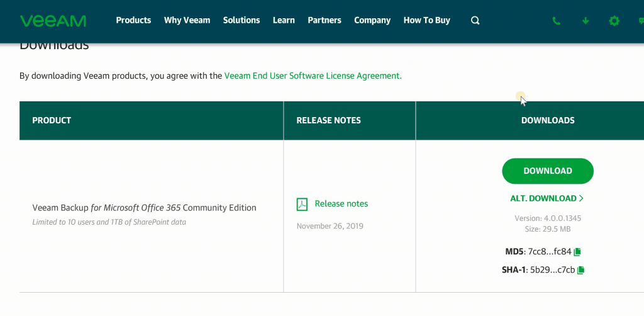Click the Version: 4.0.0.1345 text
644x316 pixels.
tap(548, 218)
